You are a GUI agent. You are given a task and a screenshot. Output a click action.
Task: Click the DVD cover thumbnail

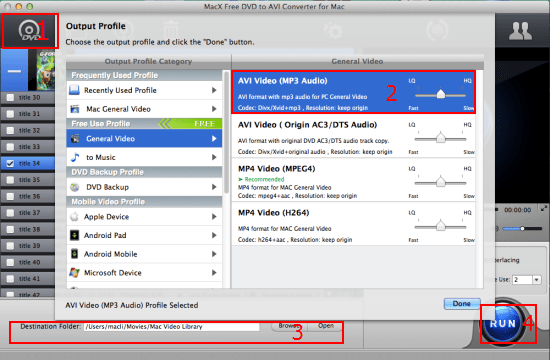(46, 70)
